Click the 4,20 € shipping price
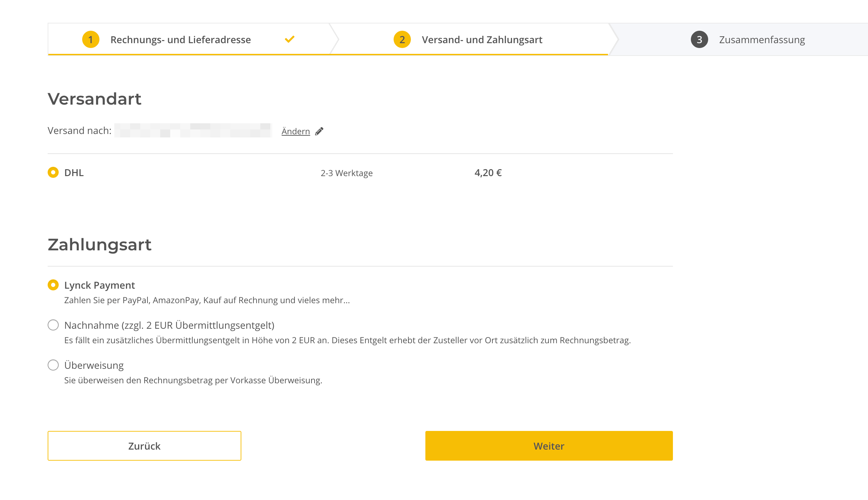The width and height of the screenshot is (868, 500). click(488, 173)
